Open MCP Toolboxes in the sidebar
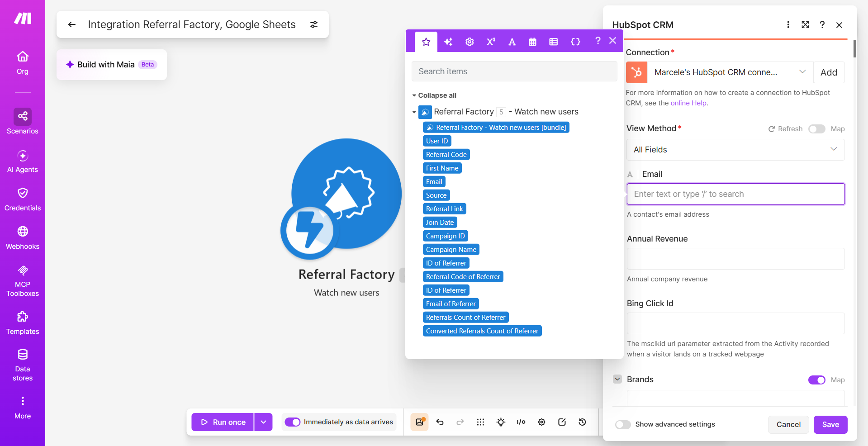The width and height of the screenshot is (868, 446). [23, 281]
